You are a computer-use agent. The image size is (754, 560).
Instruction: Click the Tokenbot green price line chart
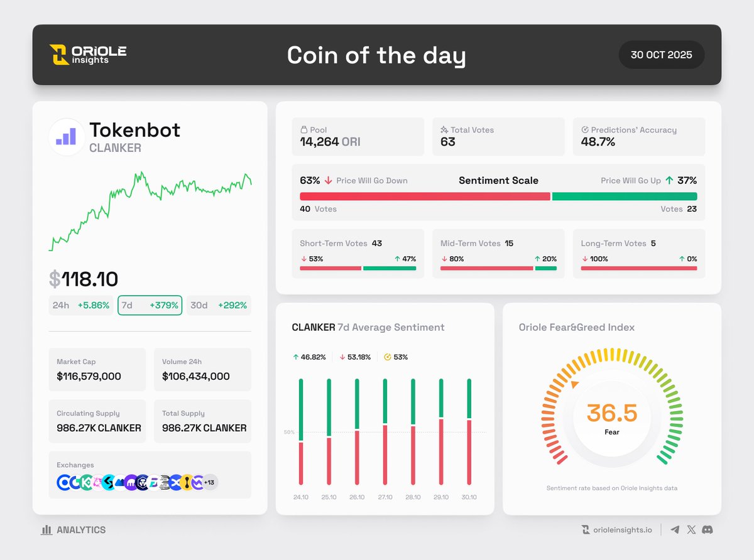tap(150, 210)
